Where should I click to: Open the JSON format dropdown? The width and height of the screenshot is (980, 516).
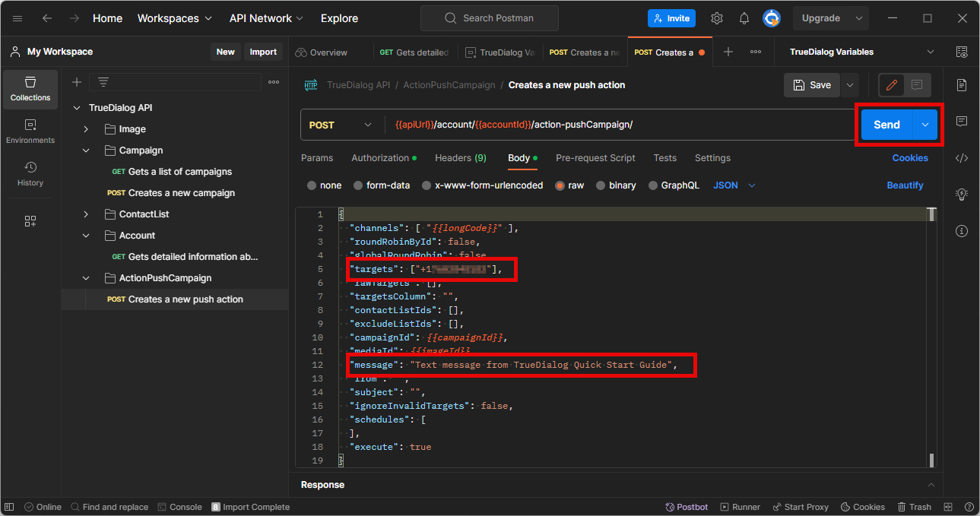[x=734, y=185]
